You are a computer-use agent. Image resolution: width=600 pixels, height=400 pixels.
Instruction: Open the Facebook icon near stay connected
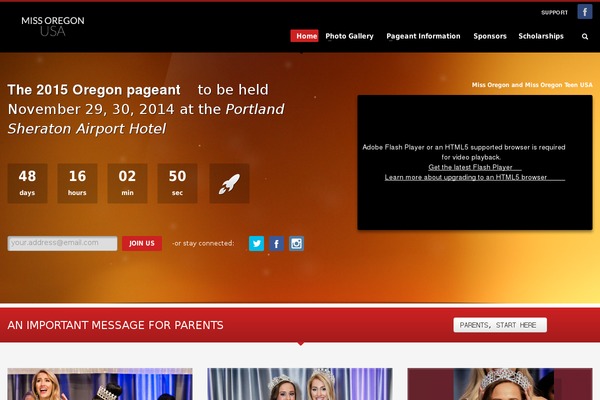(x=276, y=243)
